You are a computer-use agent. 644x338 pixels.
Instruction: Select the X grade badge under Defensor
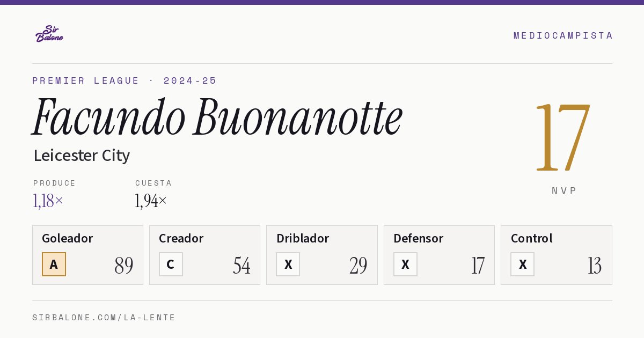click(x=405, y=264)
